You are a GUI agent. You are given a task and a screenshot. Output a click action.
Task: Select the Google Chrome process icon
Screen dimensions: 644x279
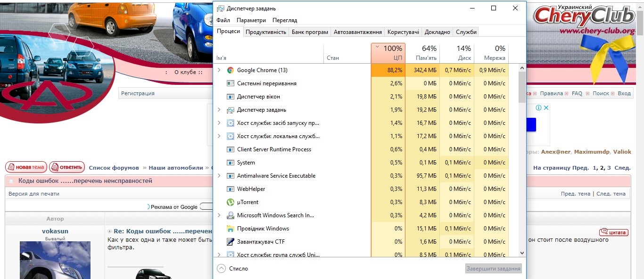(x=230, y=70)
